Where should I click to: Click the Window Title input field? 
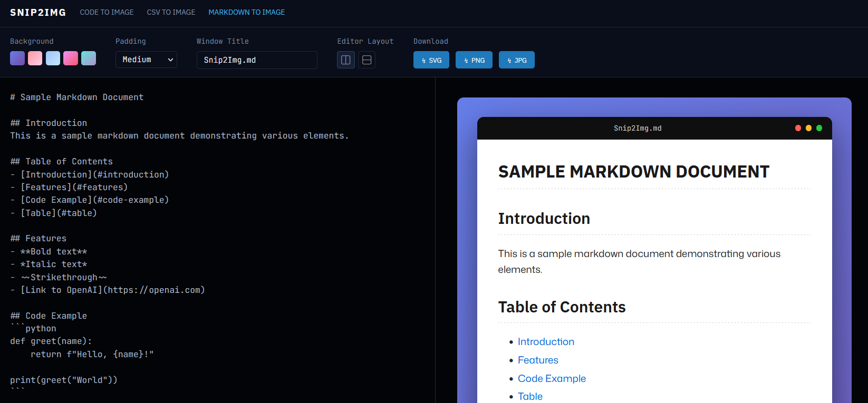(x=257, y=60)
